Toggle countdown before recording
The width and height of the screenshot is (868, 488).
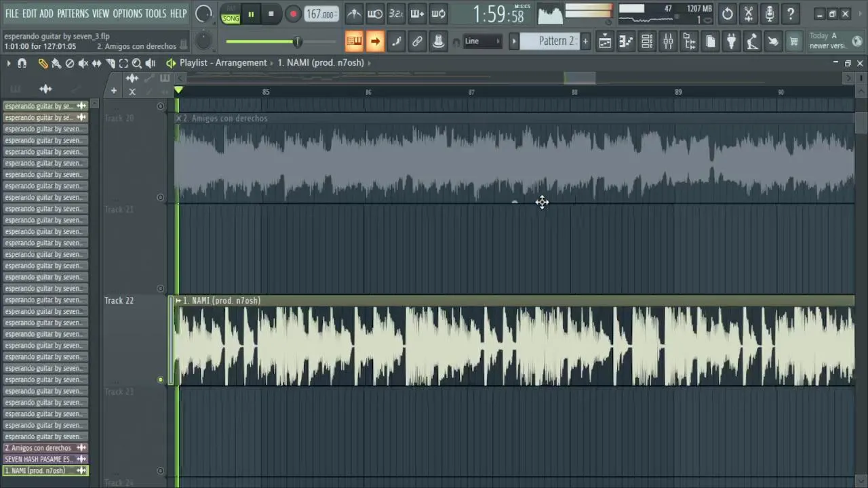pyautogui.click(x=396, y=14)
